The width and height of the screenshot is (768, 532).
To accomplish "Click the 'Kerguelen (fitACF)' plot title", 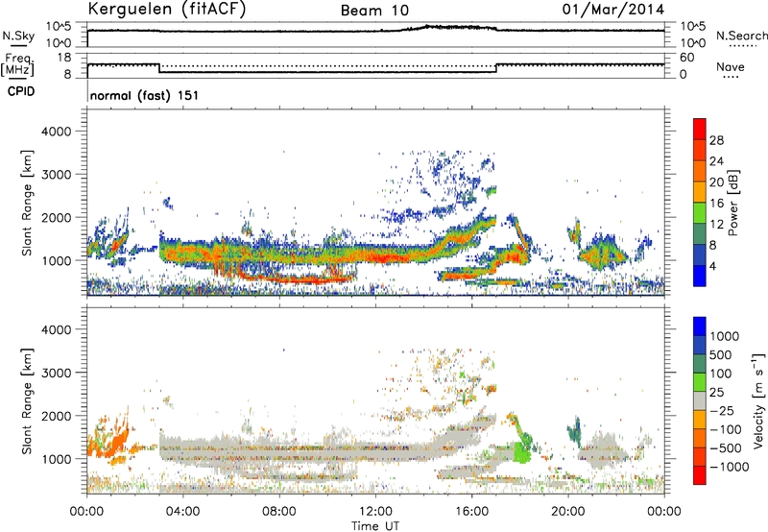I will pyautogui.click(x=166, y=10).
